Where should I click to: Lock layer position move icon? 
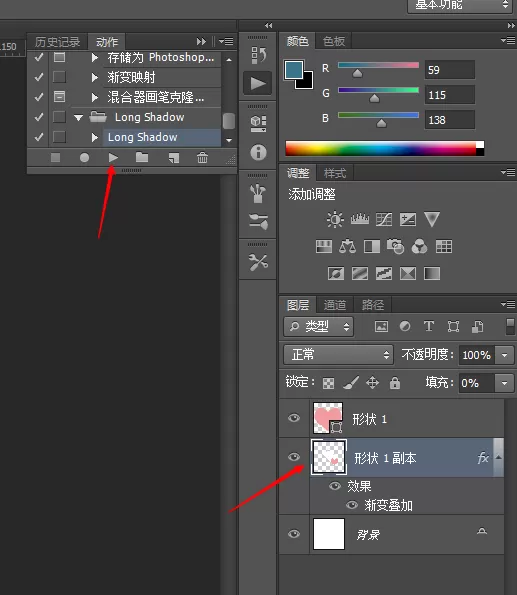click(372, 382)
